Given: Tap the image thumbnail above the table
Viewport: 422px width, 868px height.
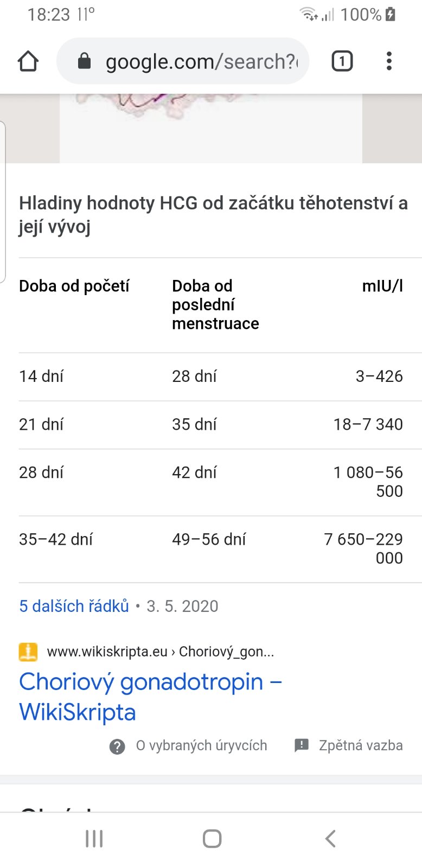Looking at the screenshot, I should click(210, 128).
